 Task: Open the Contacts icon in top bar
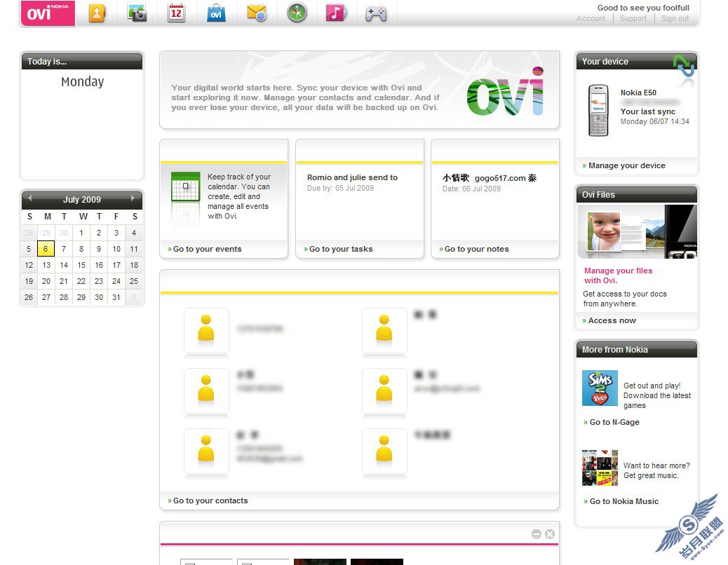coord(97,13)
